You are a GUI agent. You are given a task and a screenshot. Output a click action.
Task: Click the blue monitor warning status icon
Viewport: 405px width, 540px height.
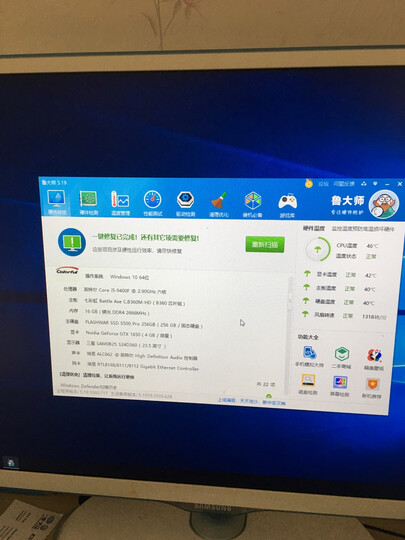pos(72,242)
